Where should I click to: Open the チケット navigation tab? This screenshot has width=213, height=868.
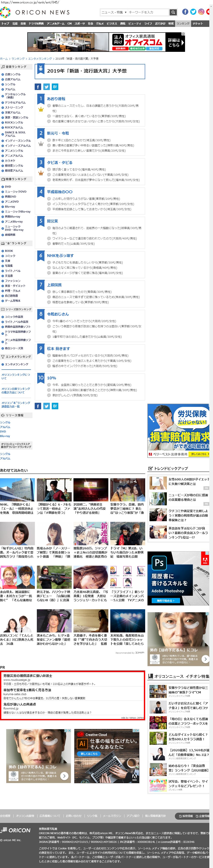pyautogui.click(x=198, y=24)
